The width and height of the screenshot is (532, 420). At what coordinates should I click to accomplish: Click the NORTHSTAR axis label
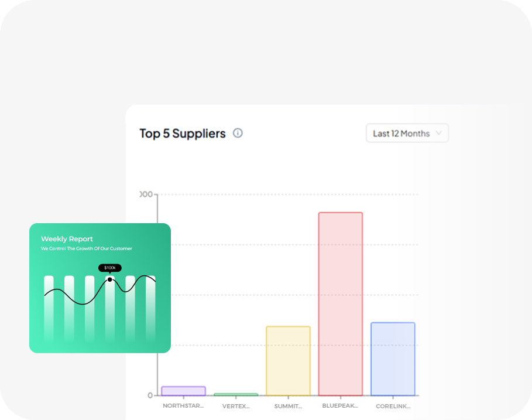click(183, 406)
